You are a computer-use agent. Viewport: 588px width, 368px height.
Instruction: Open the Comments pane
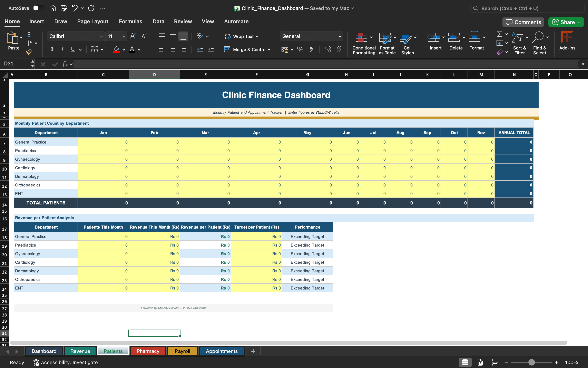coord(524,22)
